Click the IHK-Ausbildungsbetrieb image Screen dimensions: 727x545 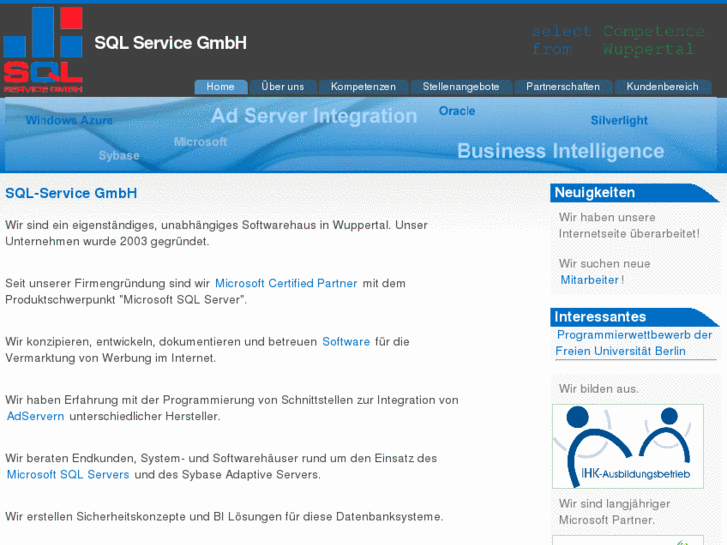point(628,446)
